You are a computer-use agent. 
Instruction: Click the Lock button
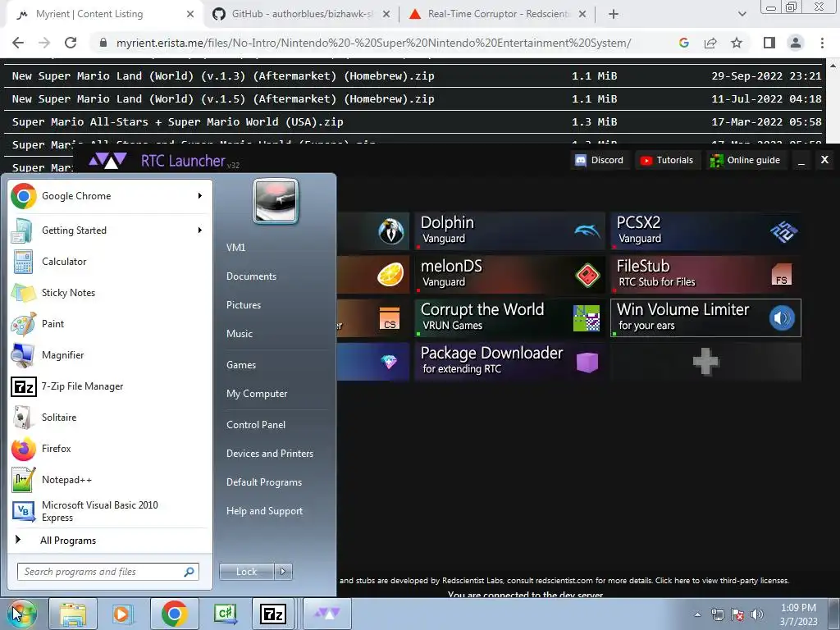coord(247,572)
